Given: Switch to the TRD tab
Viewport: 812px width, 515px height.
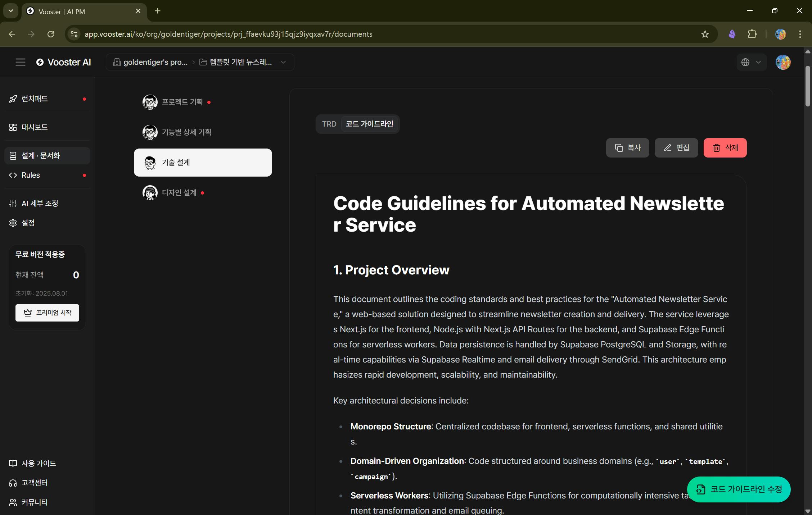Looking at the screenshot, I should coord(329,124).
